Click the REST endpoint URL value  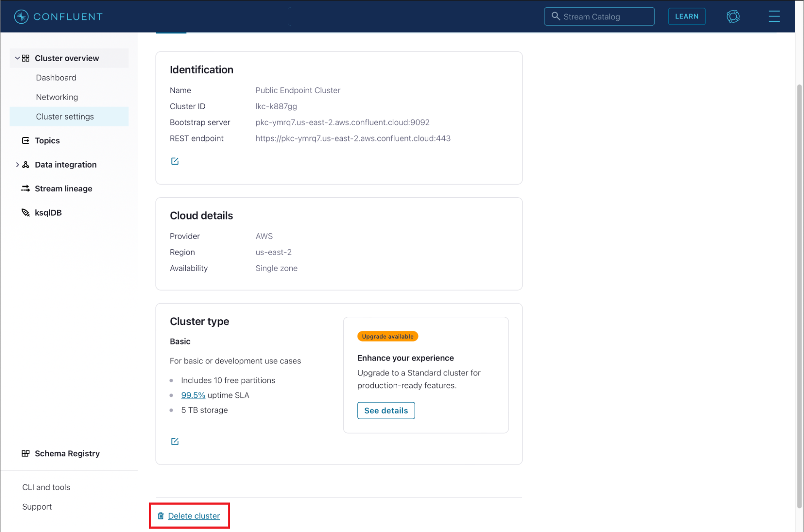coord(353,139)
